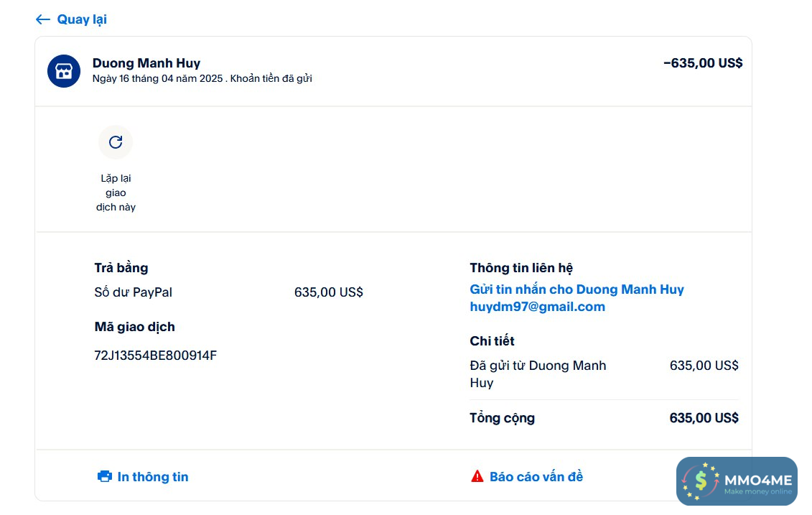Click the "In thông tin" print link
The width and height of the screenshot is (812, 515).
[x=153, y=477]
